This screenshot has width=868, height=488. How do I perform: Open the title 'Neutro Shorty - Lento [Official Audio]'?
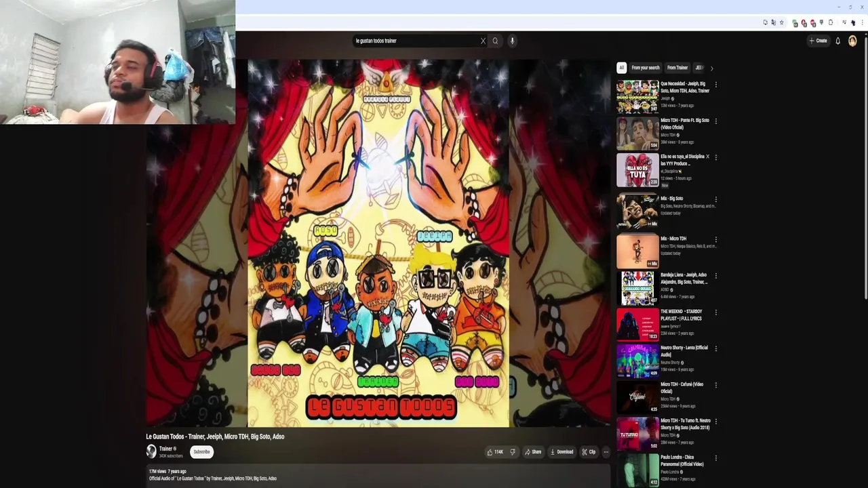click(684, 351)
